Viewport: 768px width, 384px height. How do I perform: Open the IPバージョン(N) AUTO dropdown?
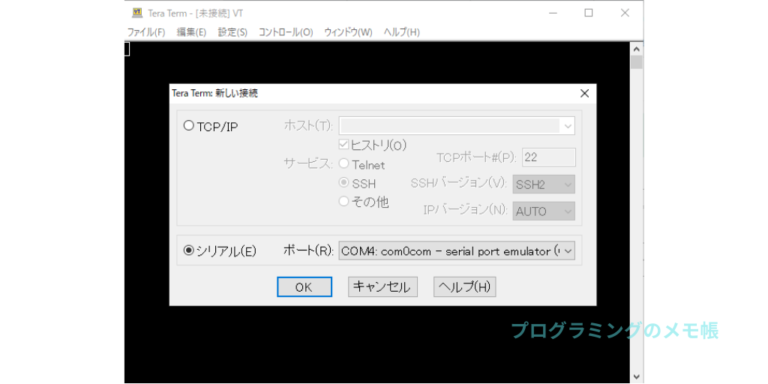544,211
